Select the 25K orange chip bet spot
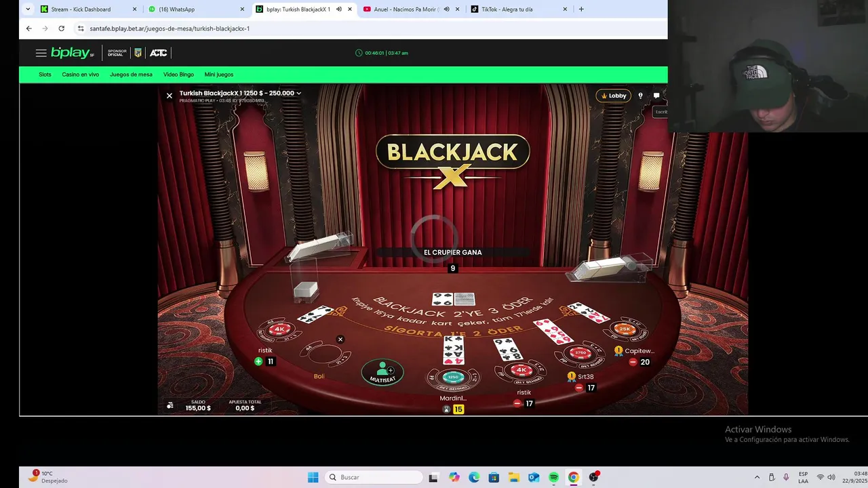Image resolution: width=868 pixels, height=488 pixels. [624, 329]
